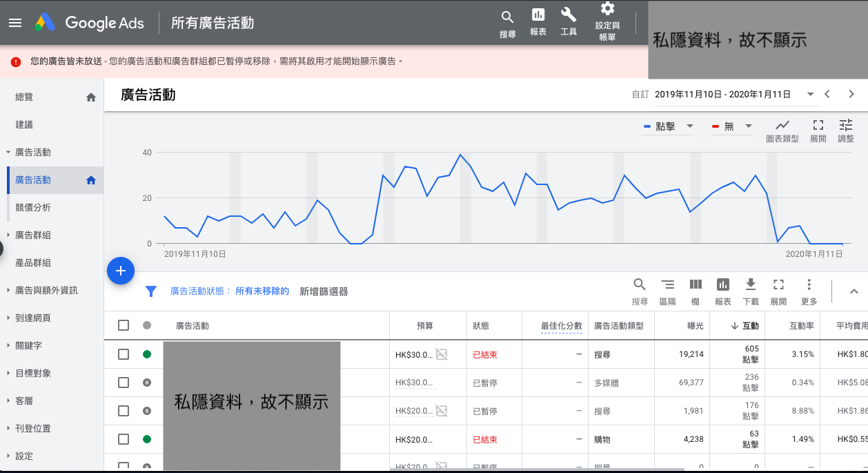Check the box for the 多媒體 campaign row
Image resolution: width=868 pixels, height=473 pixels.
(x=124, y=383)
